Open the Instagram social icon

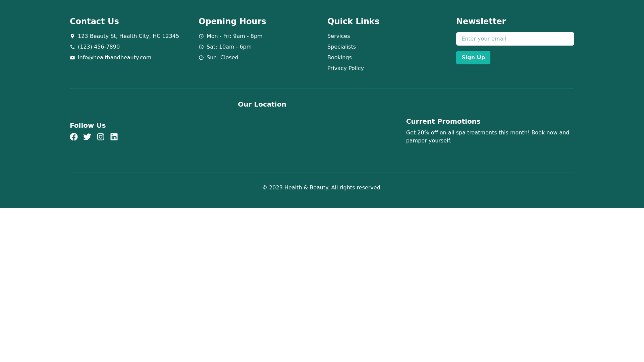pyautogui.click(x=101, y=137)
